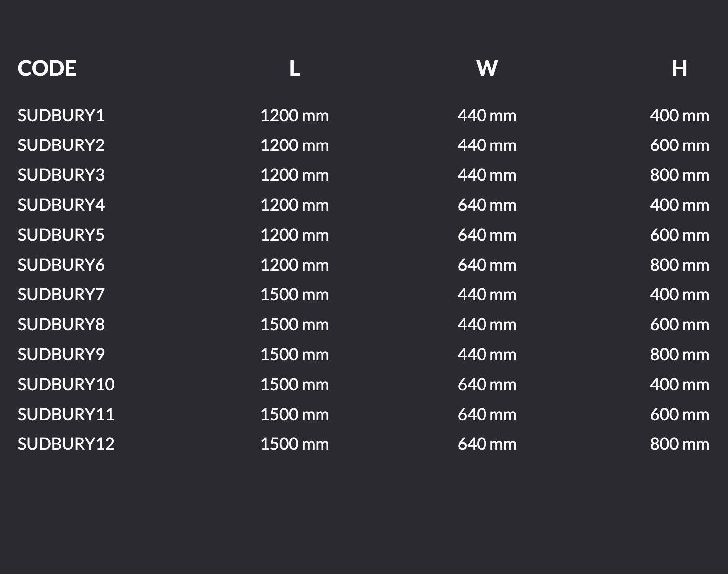Select the SUDBURY3 product code

tap(61, 175)
